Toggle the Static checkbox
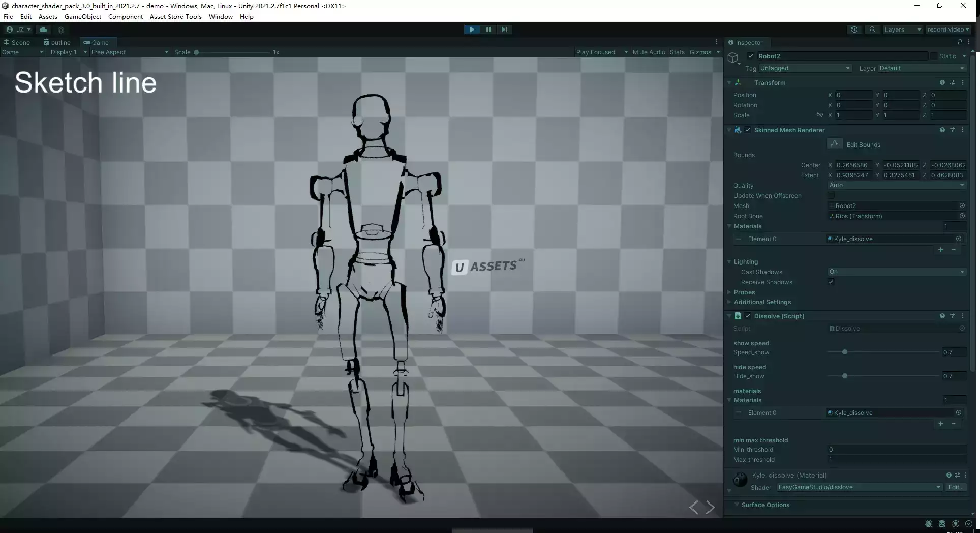 click(934, 56)
